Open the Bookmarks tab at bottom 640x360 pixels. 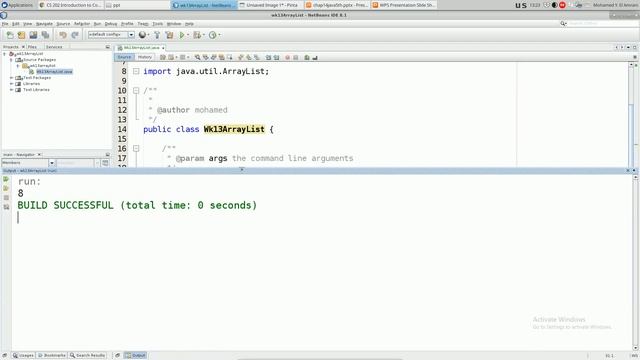click(x=51, y=356)
